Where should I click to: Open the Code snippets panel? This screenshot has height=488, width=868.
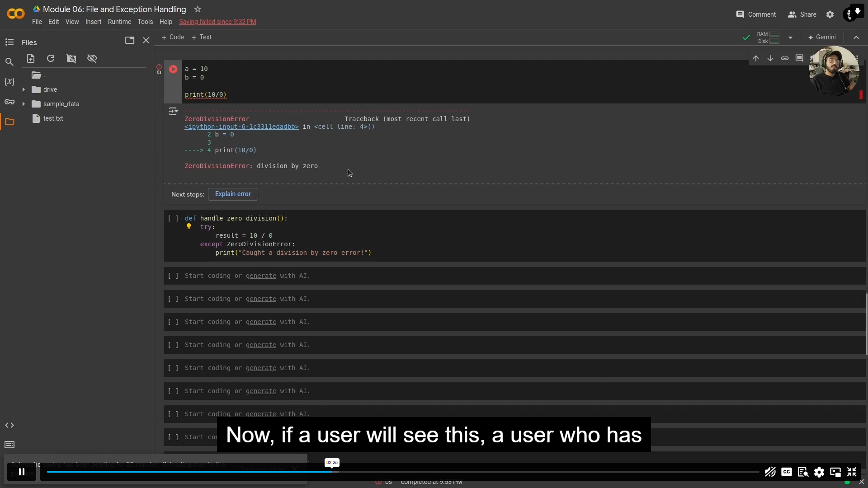tap(9, 425)
